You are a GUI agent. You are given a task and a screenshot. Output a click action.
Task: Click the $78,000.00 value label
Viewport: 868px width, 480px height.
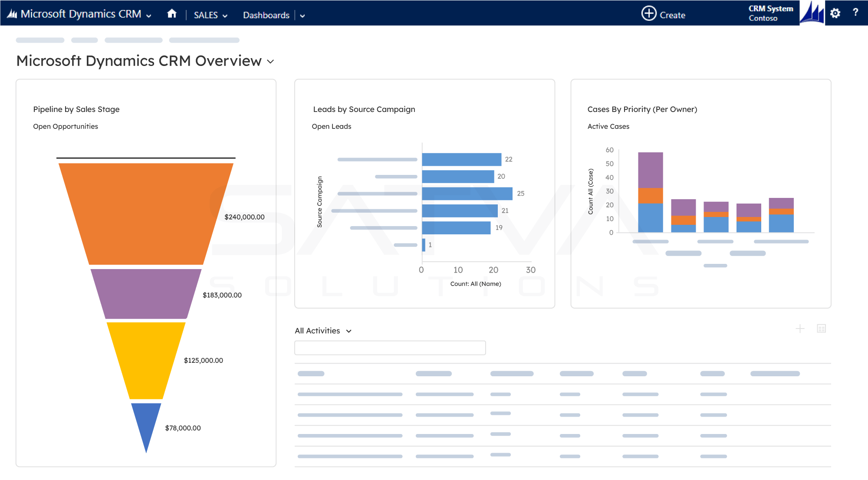pyautogui.click(x=183, y=428)
